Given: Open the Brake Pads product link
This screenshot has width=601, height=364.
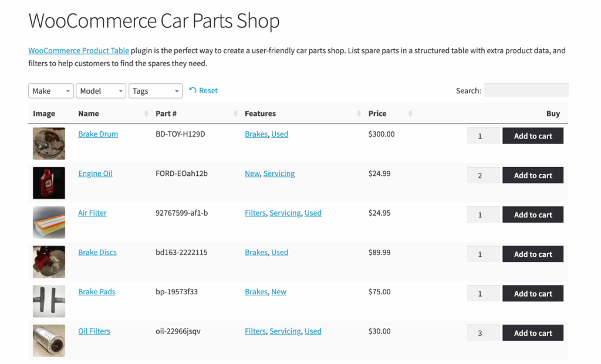Looking at the screenshot, I should click(97, 292).
